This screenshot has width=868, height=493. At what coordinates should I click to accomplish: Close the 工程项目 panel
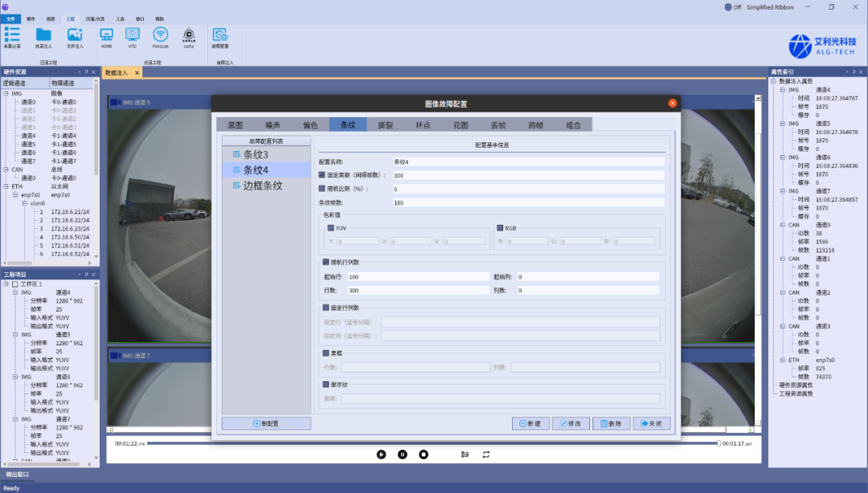click(93, 275)
